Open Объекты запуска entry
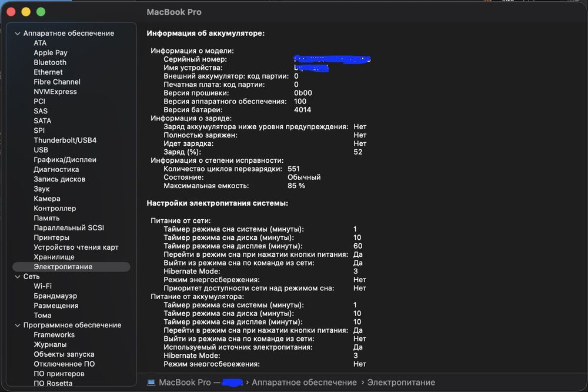Image resolution: width=588 pixels, height=392 pixels. pyautogui.click(x=64, y=354)
